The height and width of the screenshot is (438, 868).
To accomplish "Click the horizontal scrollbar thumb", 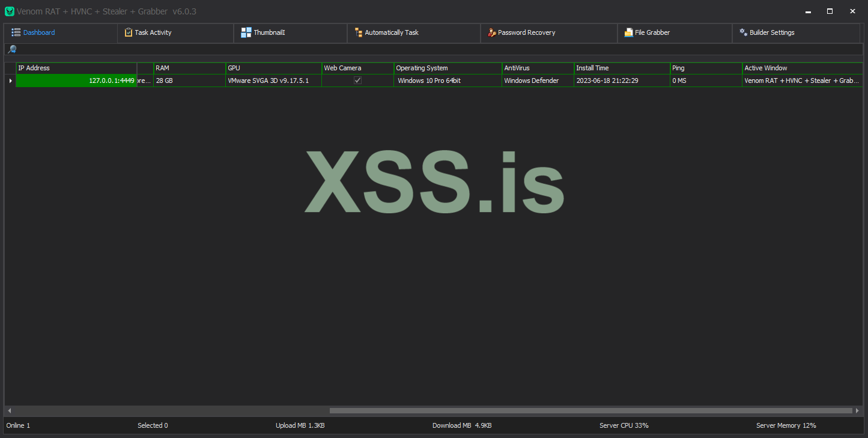I will [591, 411].
